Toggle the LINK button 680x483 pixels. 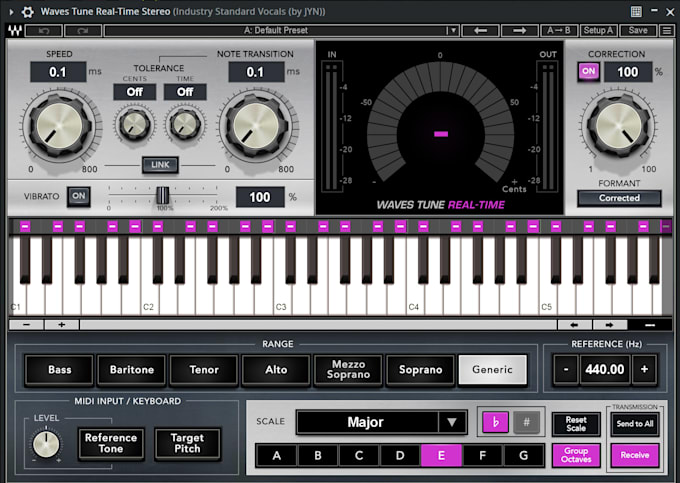click(160, 165)
